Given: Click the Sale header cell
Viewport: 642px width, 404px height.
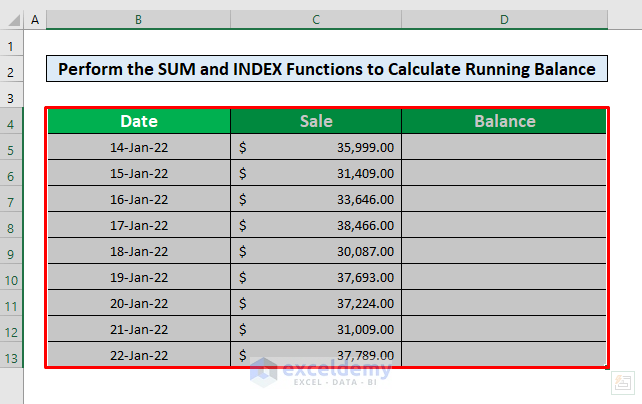Looking at the screenshot, I should coord(316,122).
